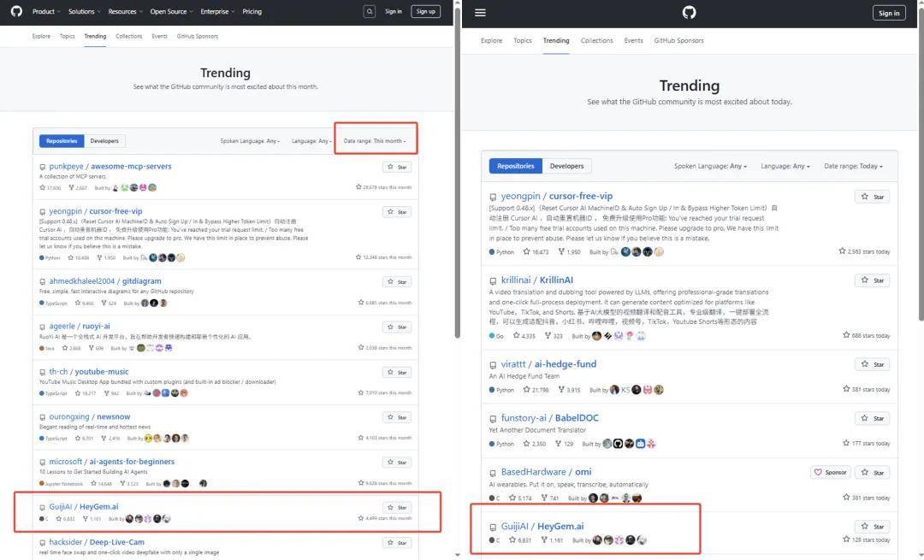Open forks count of ahmedkhaleel2004/gitdiagram in left window

(109, 304)
